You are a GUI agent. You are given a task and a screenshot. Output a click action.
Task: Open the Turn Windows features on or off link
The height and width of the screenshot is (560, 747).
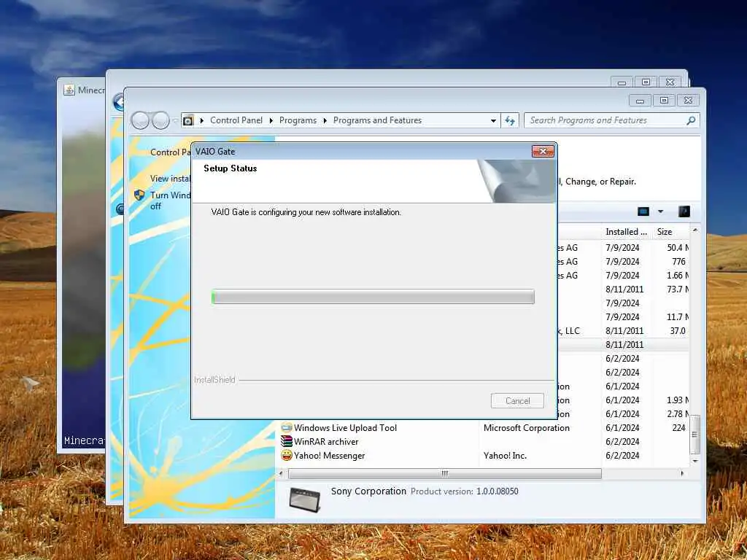(x=170, y=201)
